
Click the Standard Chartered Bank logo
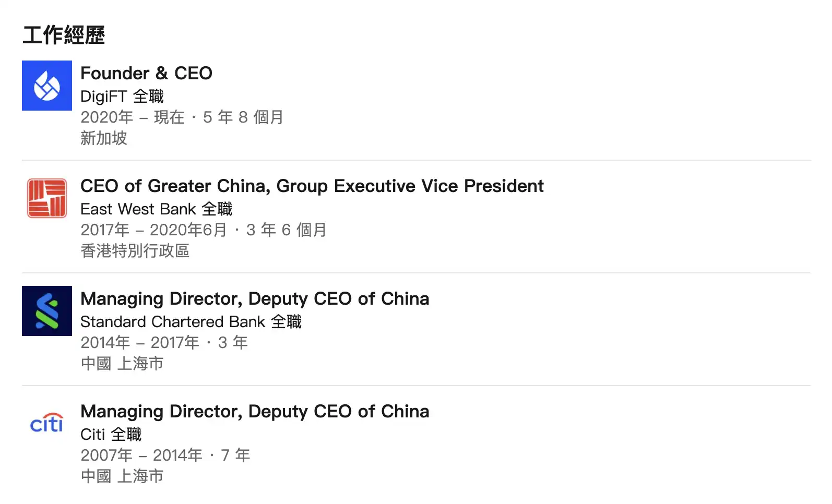(47, 311)
